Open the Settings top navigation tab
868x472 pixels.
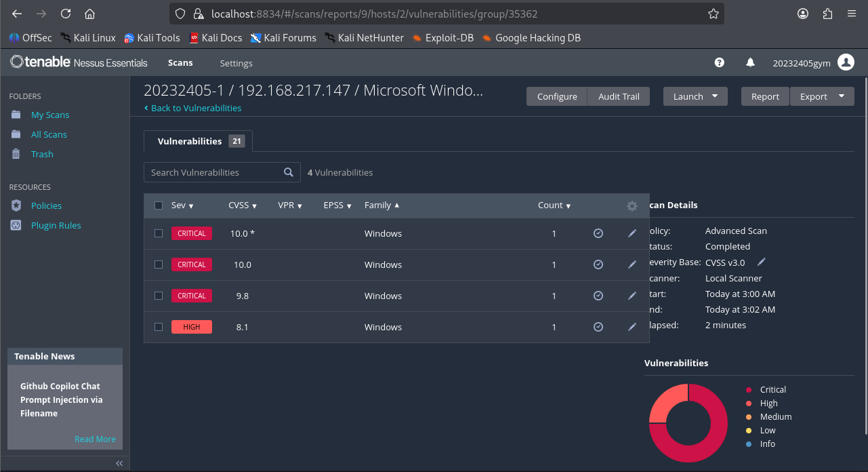click(x=236, y=63)
